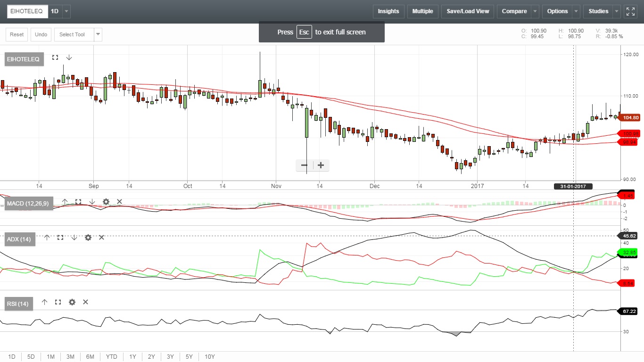644x362 pixels.
Task: Open the Insights button
Action: tap(388, 11)
